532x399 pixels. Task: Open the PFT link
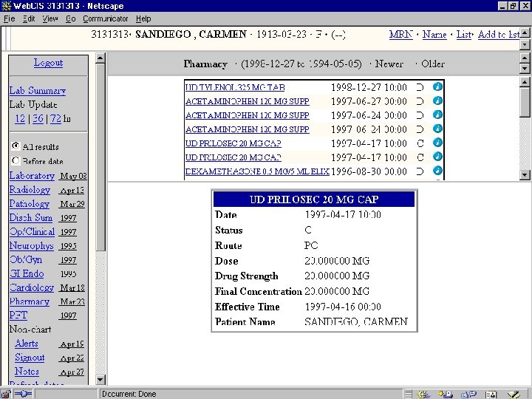18,316
